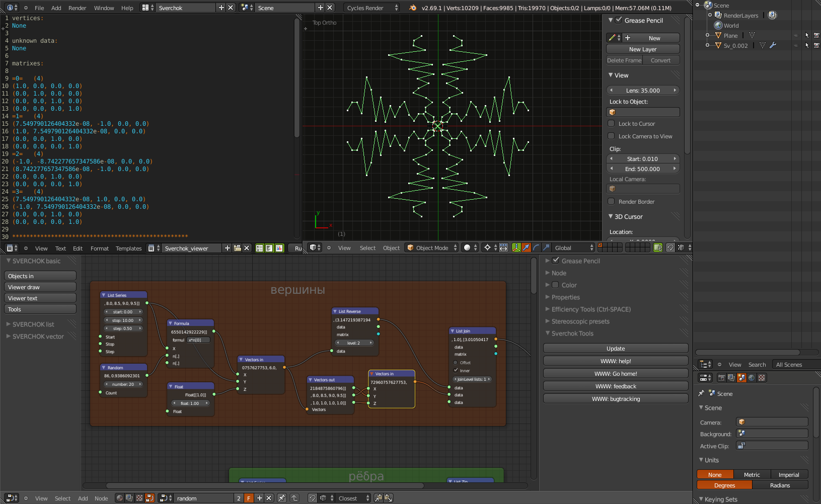This screenshot has height=504, width=821.
Task: Toggle renderability of Sv_0.002 camera icon
Action: click(x=816, y=45)
